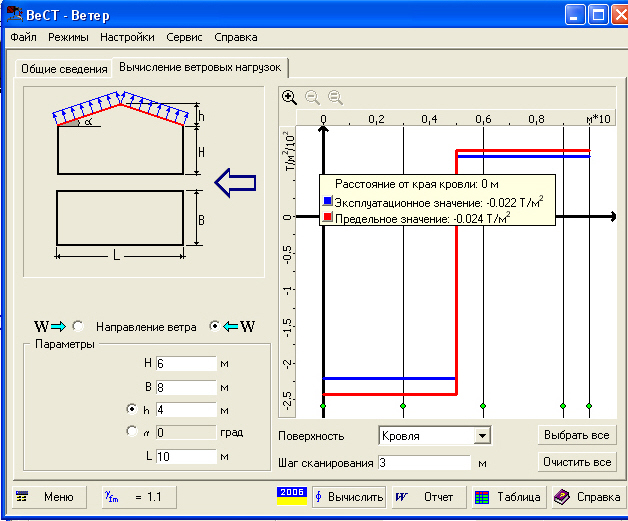Open the Файл menu

pyautogui.click(x=23, y=37)
